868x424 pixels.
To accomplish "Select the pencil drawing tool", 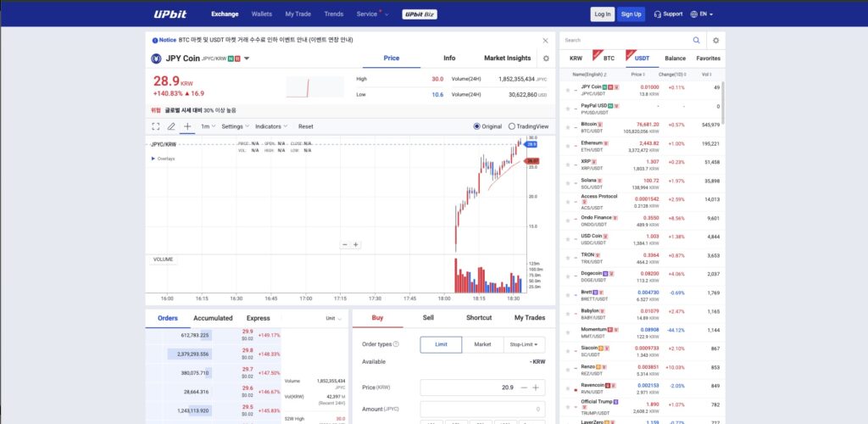I will pos(171,126).
